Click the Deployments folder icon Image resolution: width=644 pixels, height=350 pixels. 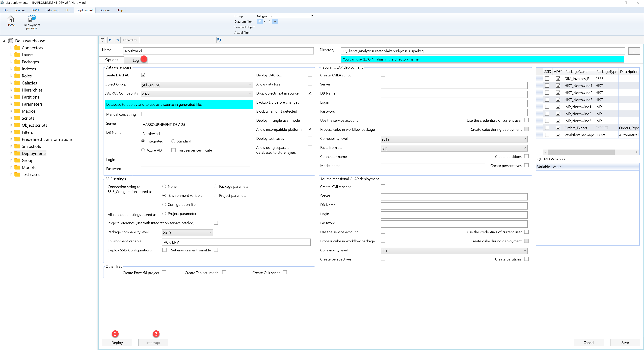pyautogui.click(x=17, y=153)
